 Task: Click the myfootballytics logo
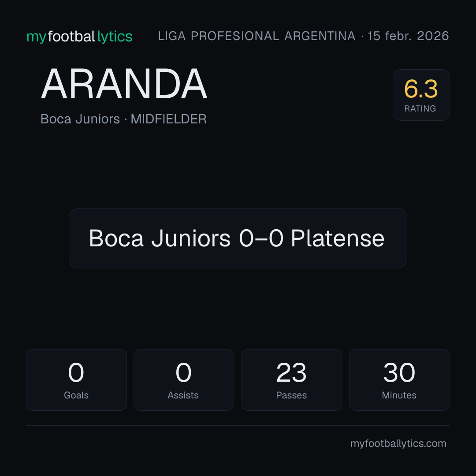point(79,37)
